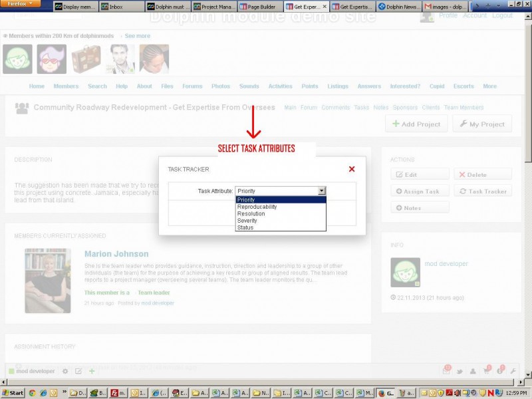Pick Severity in the attribute list
This screenshot has height=399, width=532.
(x=281, y=221)
